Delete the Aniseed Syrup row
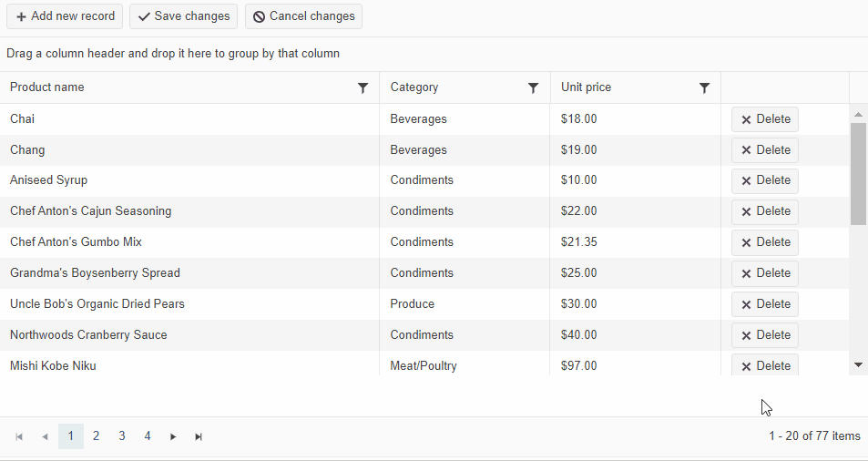The width and height of the screenshot is (868, 461). 765,180
